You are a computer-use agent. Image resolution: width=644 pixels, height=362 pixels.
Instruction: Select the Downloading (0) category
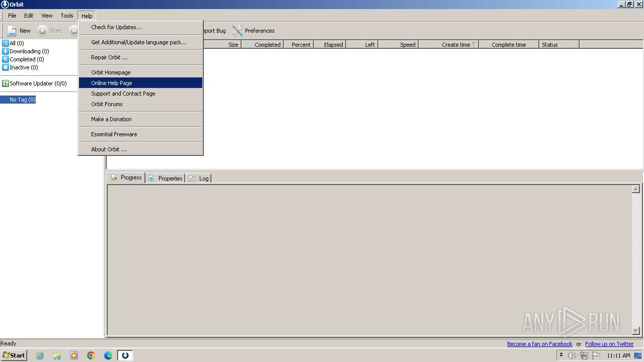[26, 51]
